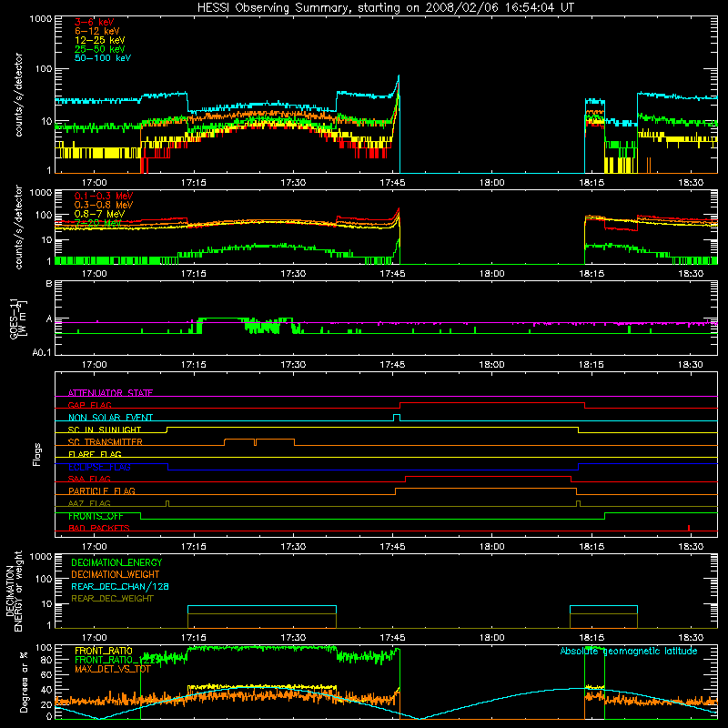Screen dimensions: 728x728
Task: Select the red 3-6 keV legend label
Action: click(x=95, y=22)
